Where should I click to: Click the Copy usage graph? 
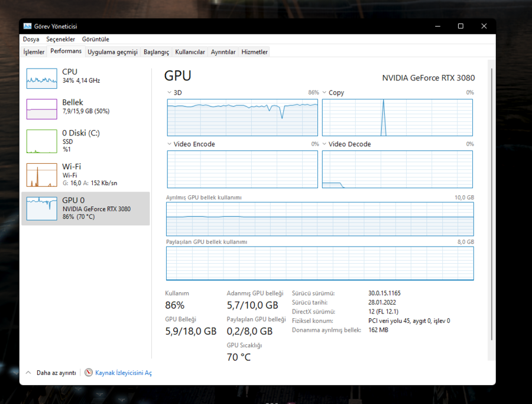tap(397, 118)
